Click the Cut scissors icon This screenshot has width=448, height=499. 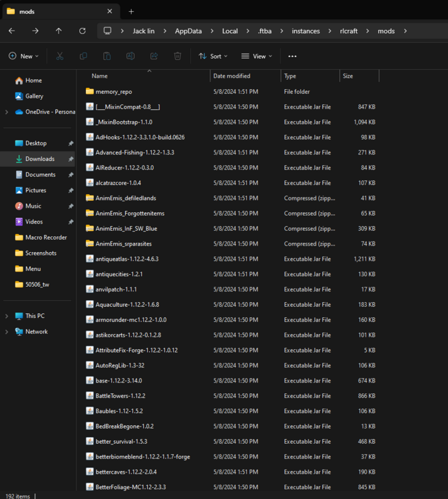pyautogui.click(x=59, y=57)
